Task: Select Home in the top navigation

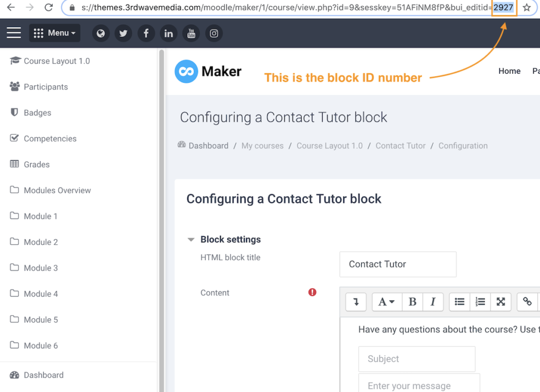Action: (x=509, y=71)
